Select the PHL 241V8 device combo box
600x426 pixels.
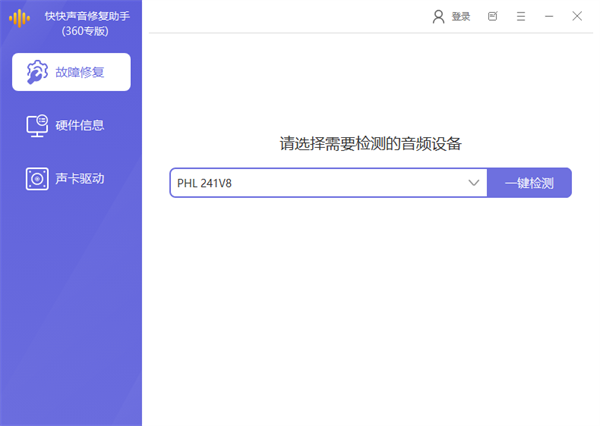click(x=320, y=183)
